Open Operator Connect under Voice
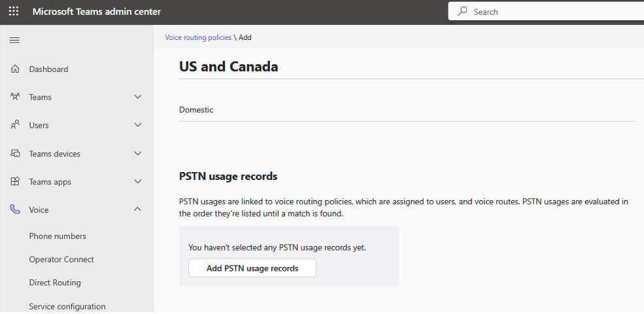 pyautogui.click(x=61, y=259)
